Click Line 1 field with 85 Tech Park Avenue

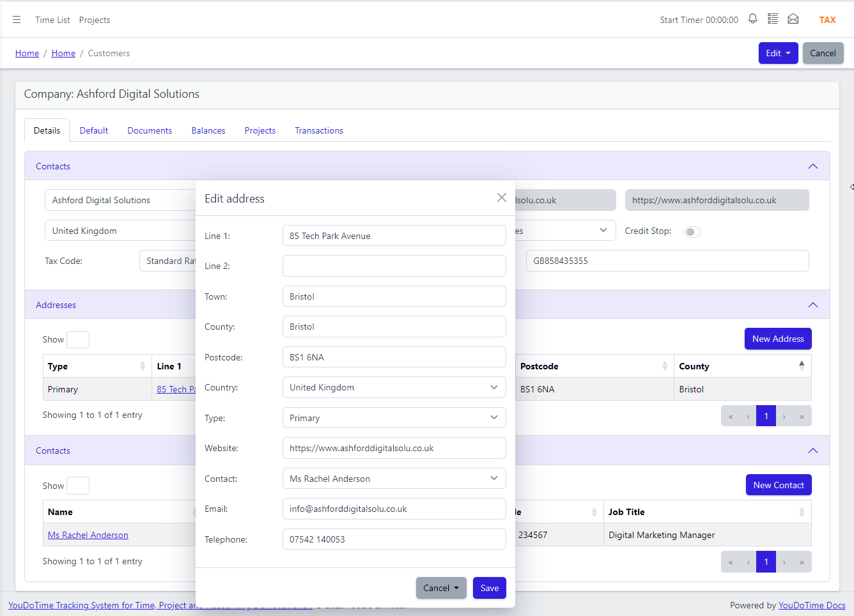394,236
